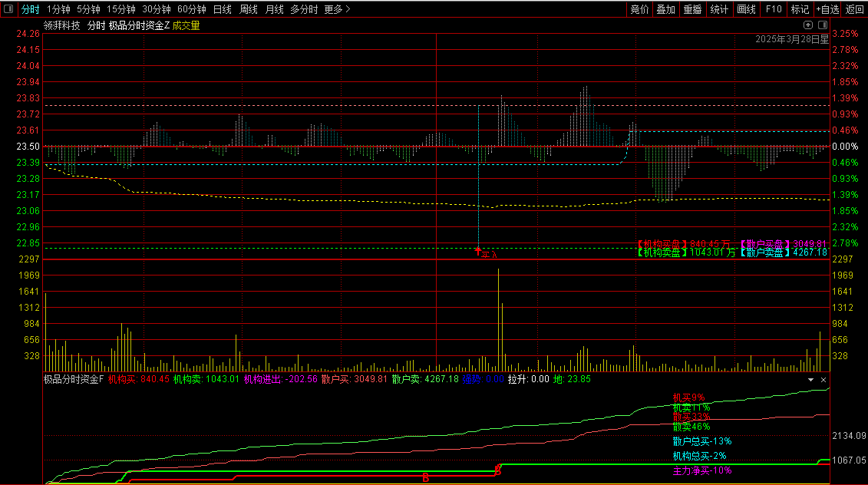Click the 返回 back button
The image size is (868, 485).
click(x=854, y=9)
